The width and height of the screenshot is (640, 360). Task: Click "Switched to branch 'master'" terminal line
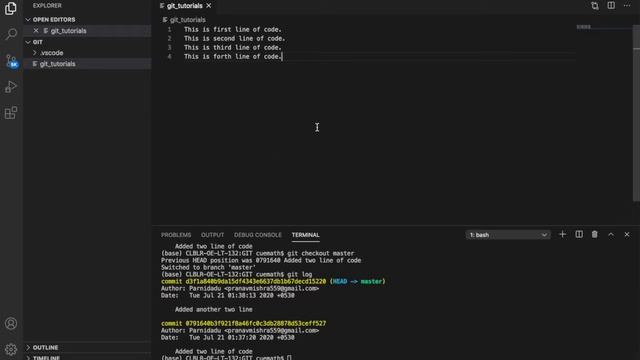pos(208,267)
